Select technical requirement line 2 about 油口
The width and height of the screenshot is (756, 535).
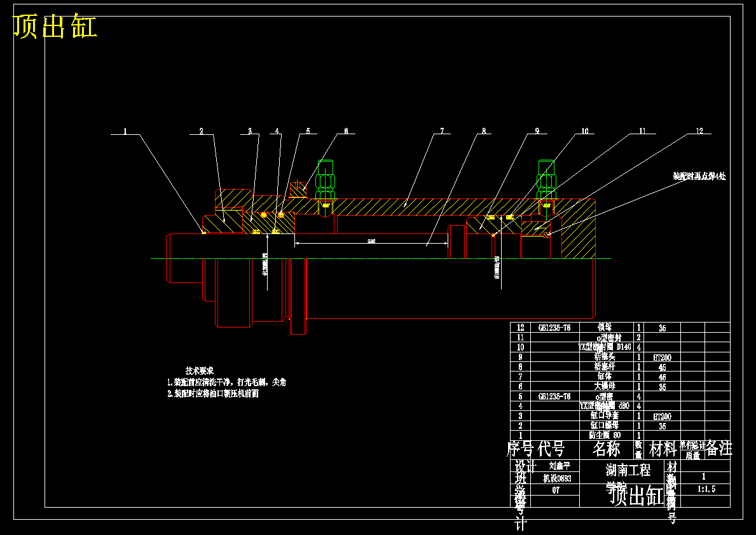tap(212, 394)
